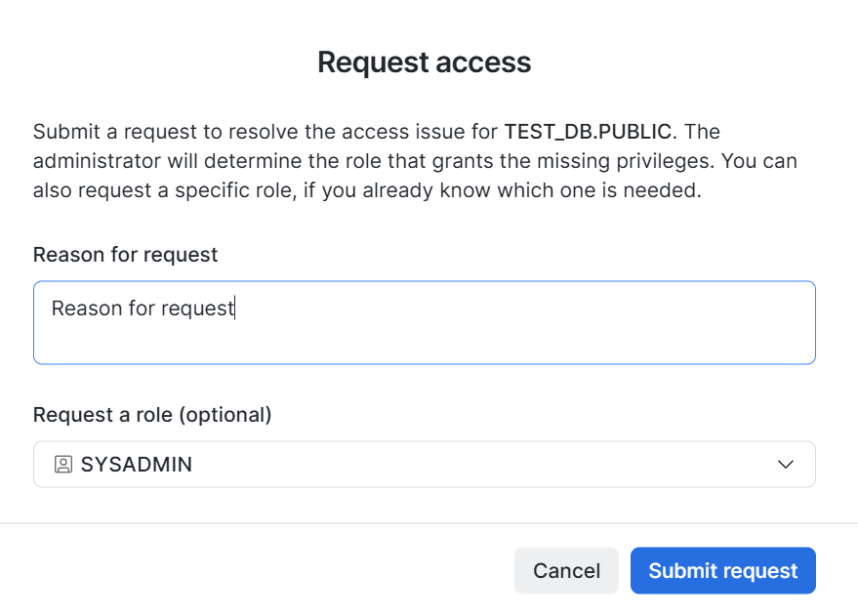The width and height of the screenshot is (858, 616).
Task: Click the word '(optional)' in role label
Action: coord(225,415)
